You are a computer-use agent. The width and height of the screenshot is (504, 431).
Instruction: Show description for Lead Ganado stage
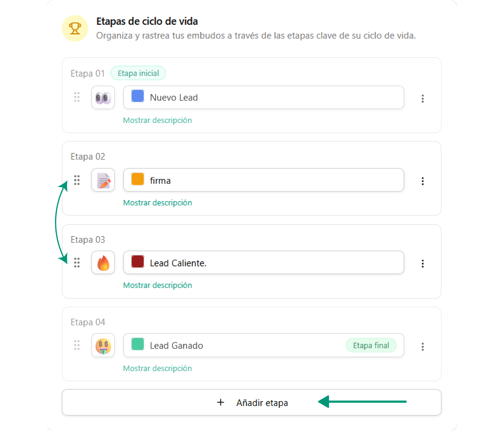157,368
